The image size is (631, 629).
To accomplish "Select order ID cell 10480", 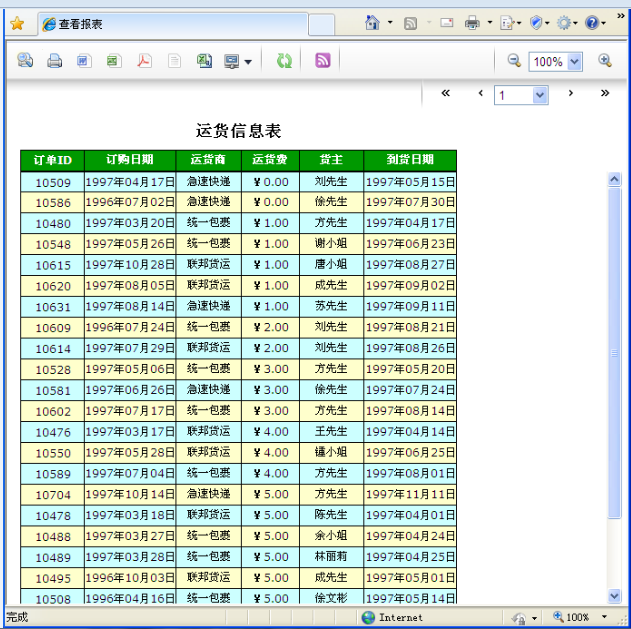I will [x=52, y=223].
